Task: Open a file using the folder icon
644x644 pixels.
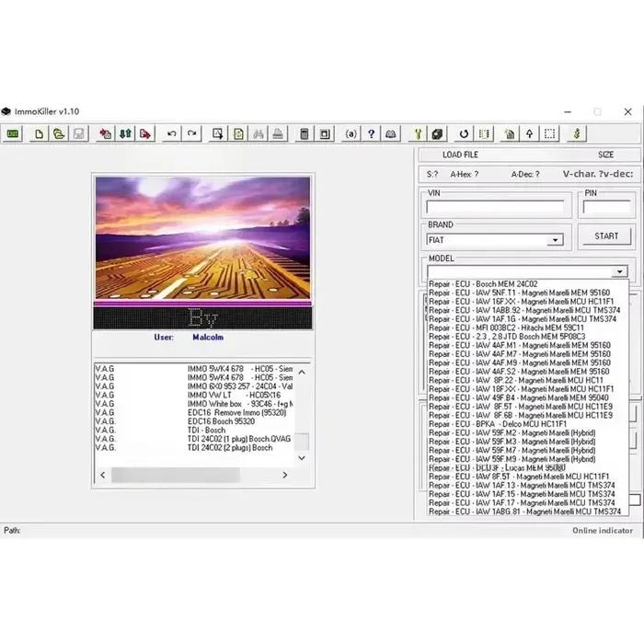Action: (x=59, y=134)
